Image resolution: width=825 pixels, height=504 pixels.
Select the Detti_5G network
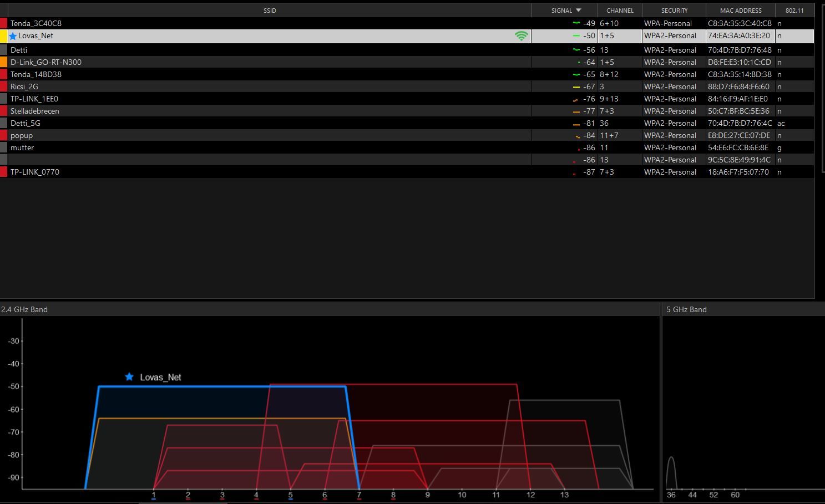point(407,123)
